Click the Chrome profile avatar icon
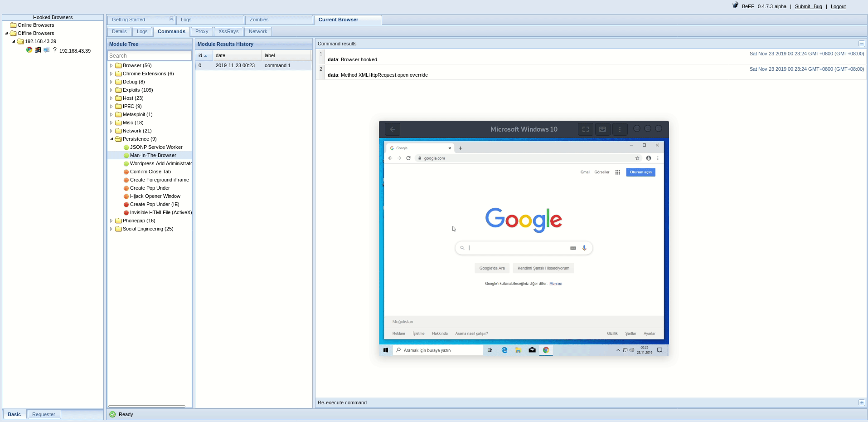This screenshot has width=868, height=422. [649, 158]
